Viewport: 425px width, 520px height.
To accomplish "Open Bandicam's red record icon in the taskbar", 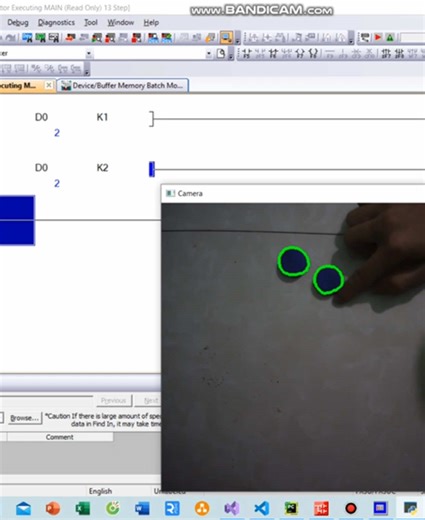I will tap(351, 509).
